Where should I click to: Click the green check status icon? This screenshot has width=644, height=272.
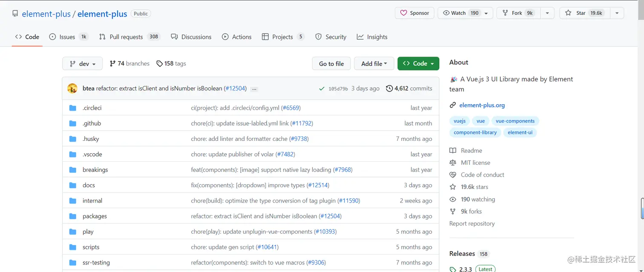coord(322,89)
